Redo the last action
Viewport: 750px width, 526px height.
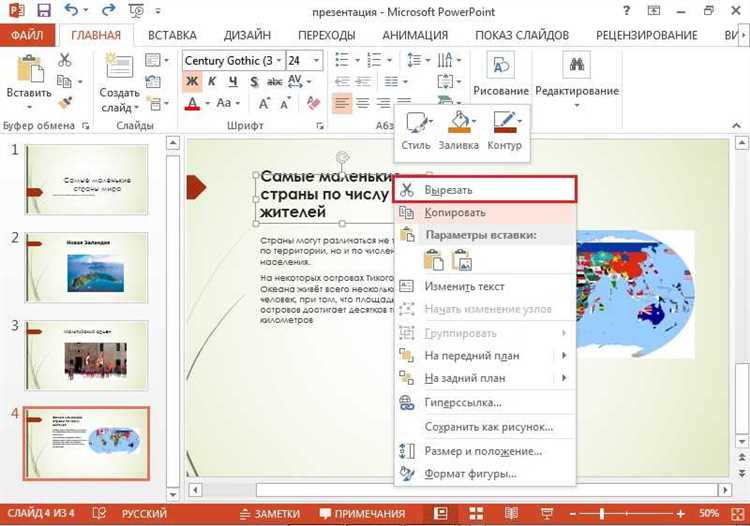pos(109,11)
